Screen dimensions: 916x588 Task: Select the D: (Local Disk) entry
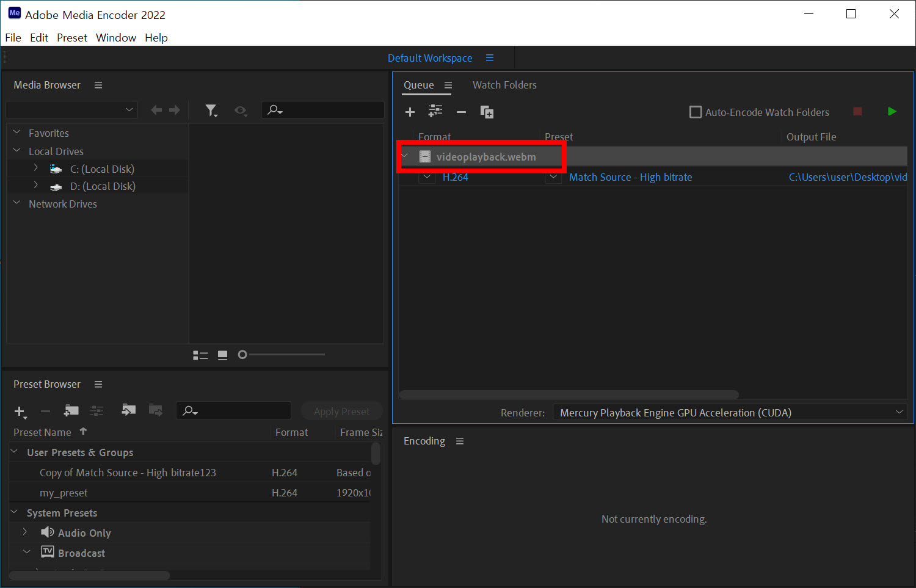[103, 186]
